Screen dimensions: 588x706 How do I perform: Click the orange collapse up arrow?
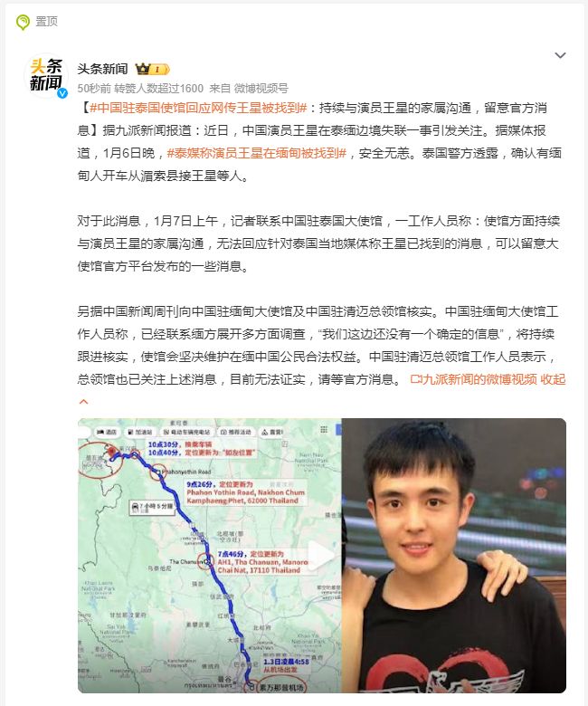(84, 402)
